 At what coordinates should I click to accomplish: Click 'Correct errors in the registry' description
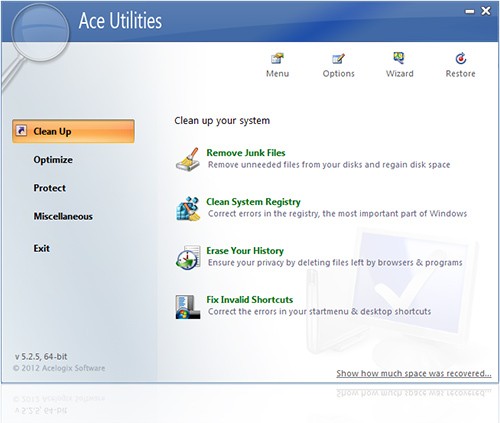pyautogui.click(x=337, y=214)
